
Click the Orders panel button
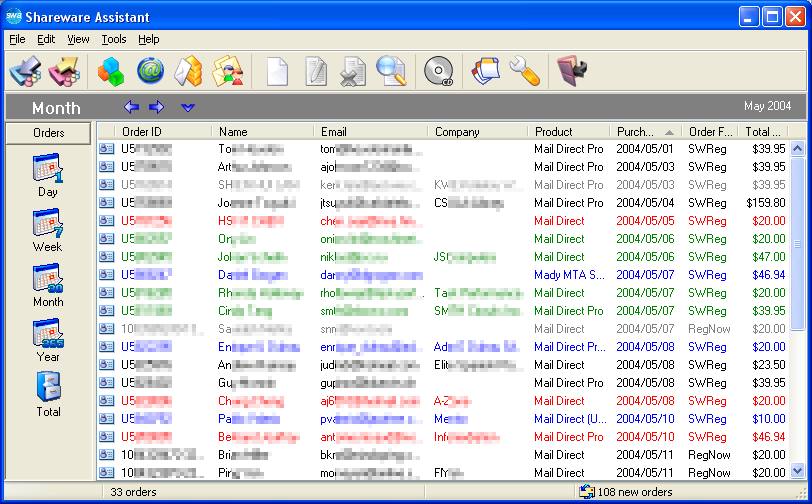click(x=48, y=133)
